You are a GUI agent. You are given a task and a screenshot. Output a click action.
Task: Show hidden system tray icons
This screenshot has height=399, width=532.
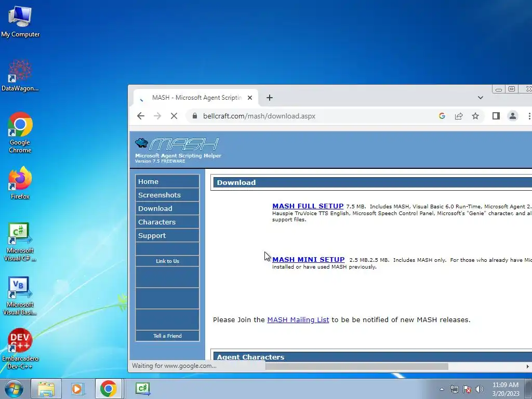(x=442, y=389)
